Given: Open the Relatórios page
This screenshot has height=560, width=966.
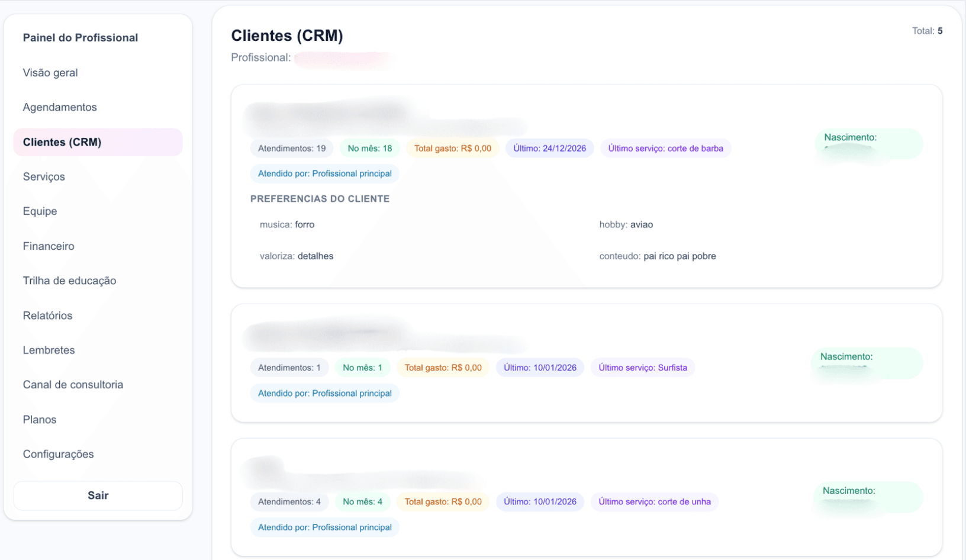Looking at the screenshot, I should pos(47,315).
